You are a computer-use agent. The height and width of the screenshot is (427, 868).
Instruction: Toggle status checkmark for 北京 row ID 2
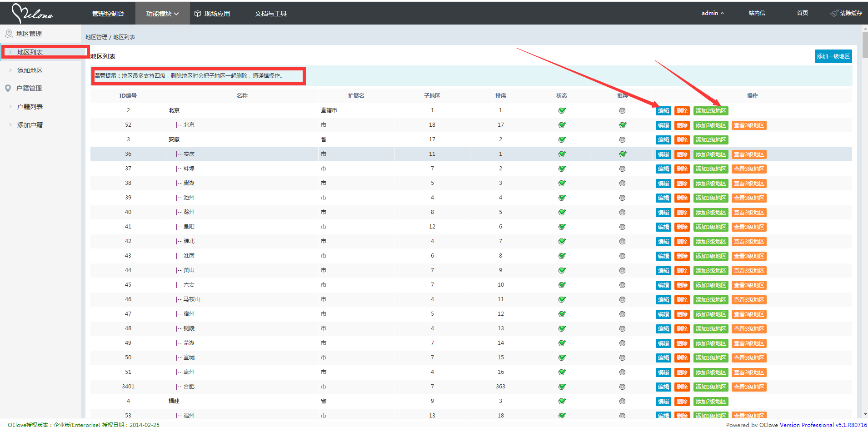(x=562, y=110)
